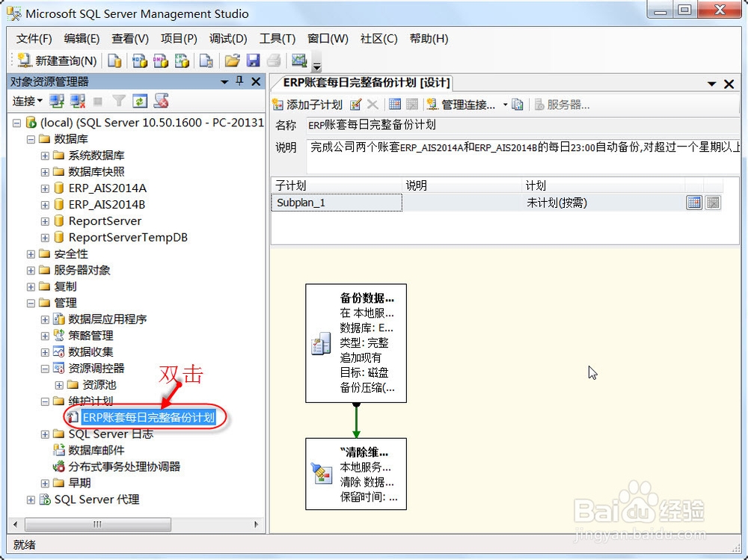The height and width of the screenshot is (560, 748).
Task: Click the Print icon in toolbar
Action: (274, 61)
